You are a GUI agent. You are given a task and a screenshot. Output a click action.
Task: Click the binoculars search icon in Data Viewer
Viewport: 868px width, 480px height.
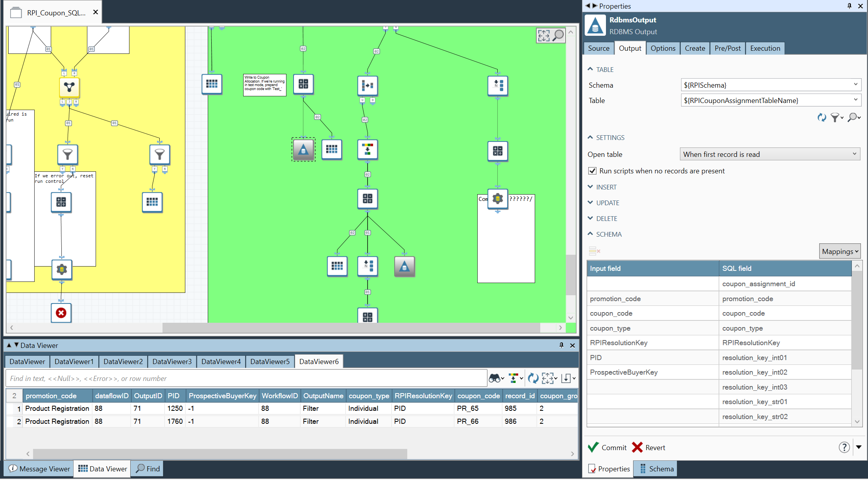click(x=495, y=378)
